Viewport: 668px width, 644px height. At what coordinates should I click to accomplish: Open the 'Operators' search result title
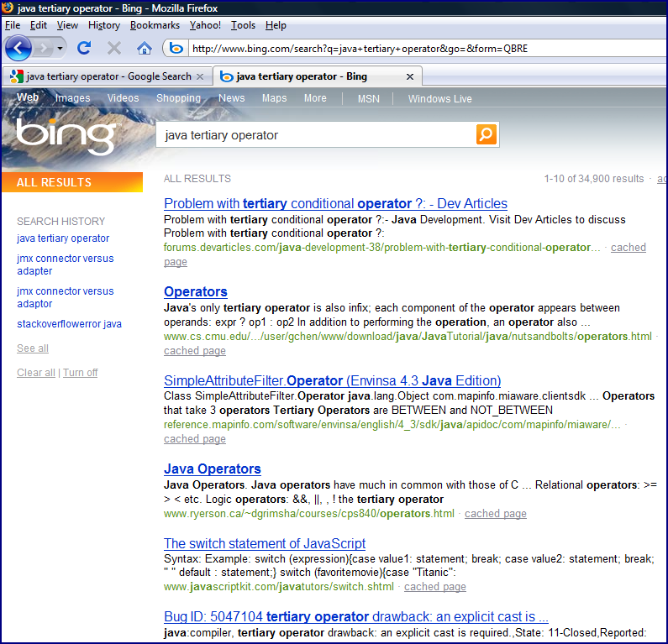click(196, 291)
